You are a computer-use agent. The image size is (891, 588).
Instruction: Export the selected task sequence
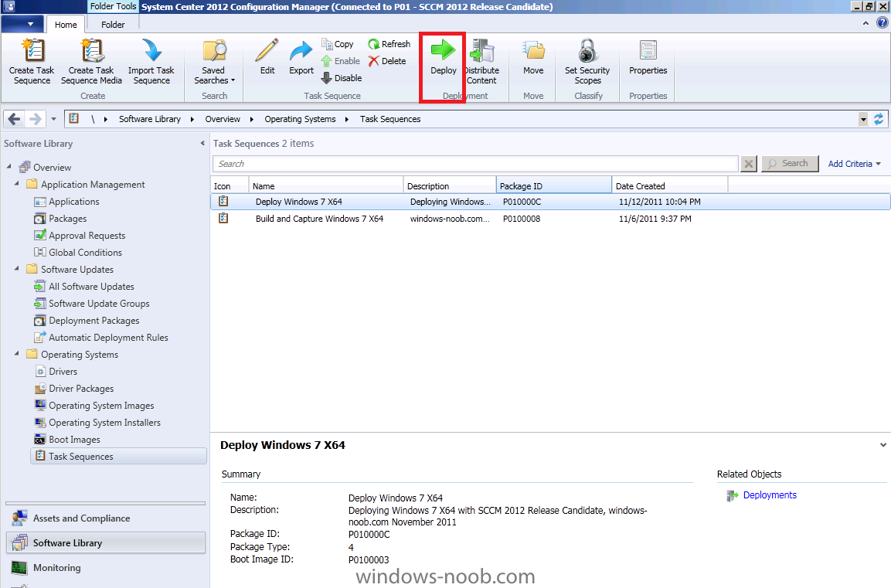click(301, 57)
